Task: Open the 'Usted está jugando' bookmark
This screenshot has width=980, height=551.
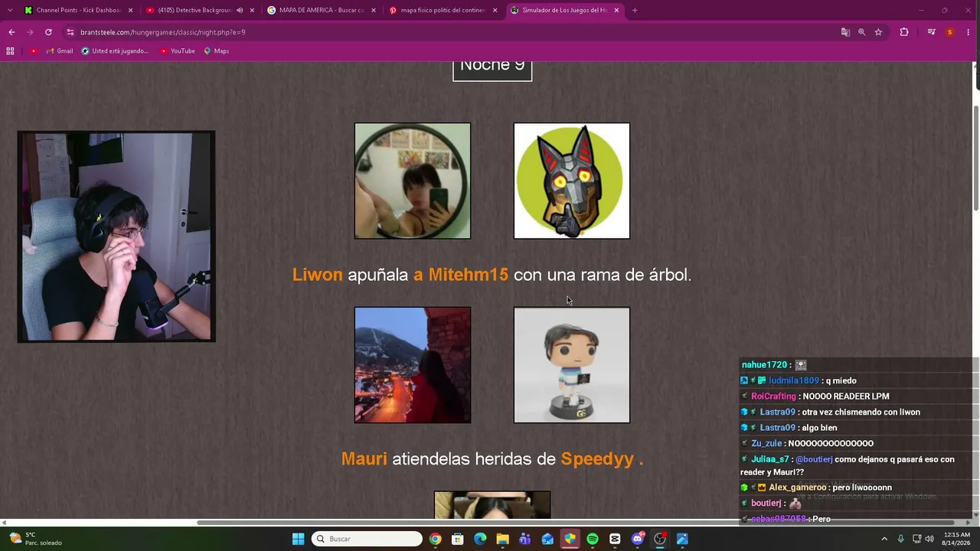Action: 115,51
